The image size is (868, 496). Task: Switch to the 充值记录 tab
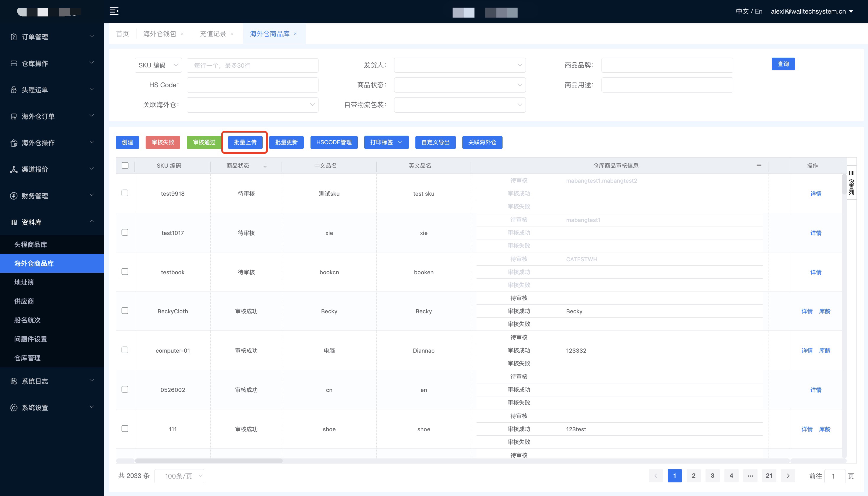point(213,34)
